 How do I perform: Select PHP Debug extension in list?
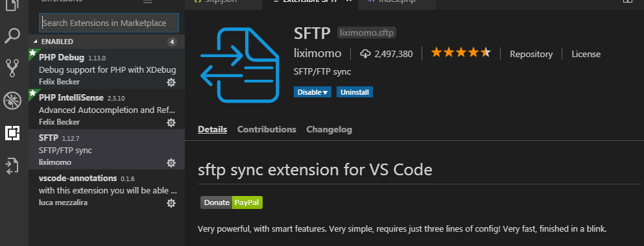(x=106, y=69)
